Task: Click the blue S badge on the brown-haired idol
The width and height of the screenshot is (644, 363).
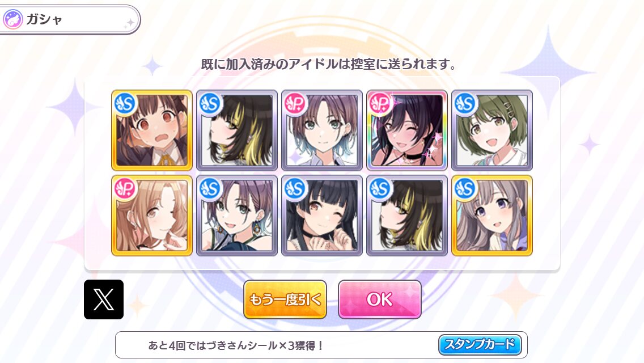Action: [125, 104]
